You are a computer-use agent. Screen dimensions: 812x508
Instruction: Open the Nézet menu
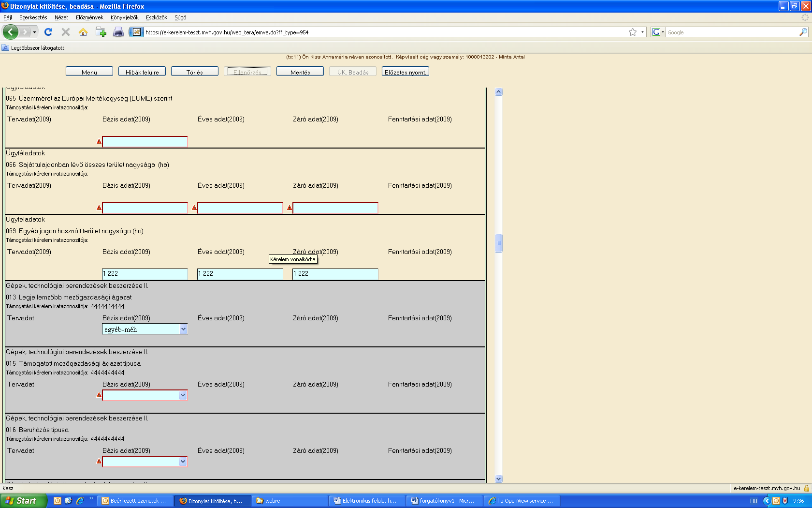coord(61,17)
